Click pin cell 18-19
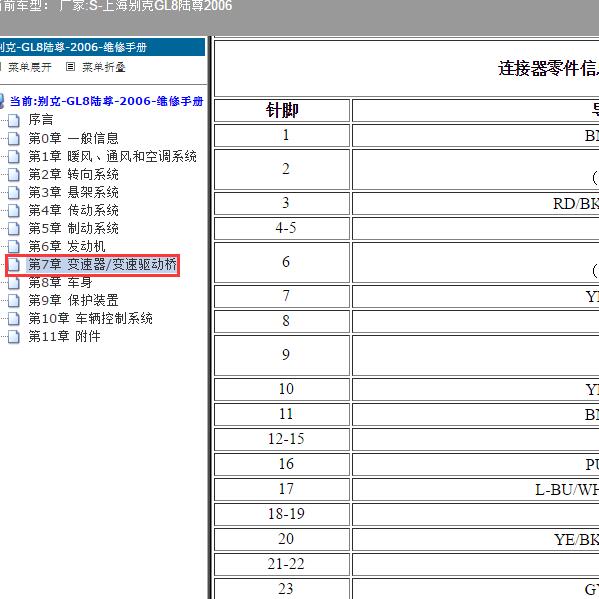The image size is (599, 599). [x=282, y=514]
